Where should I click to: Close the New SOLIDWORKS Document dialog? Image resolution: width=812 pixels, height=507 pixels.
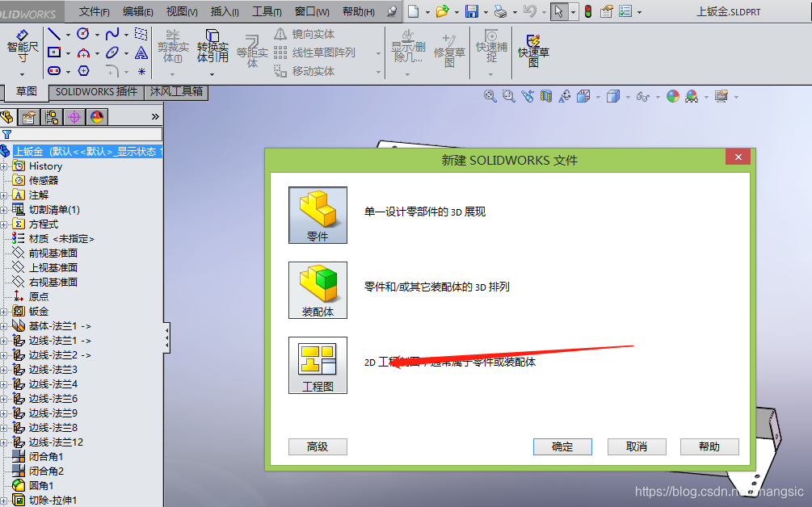tap(738, 157)
